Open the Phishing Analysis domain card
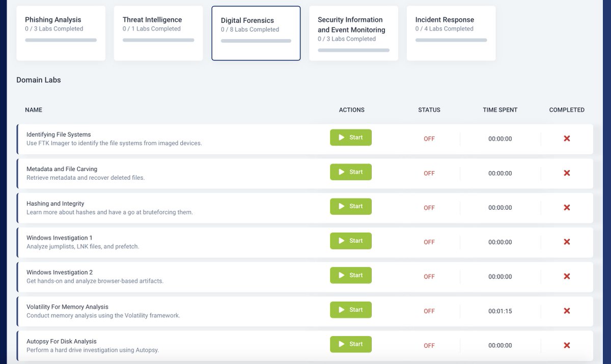 [61, 33]
